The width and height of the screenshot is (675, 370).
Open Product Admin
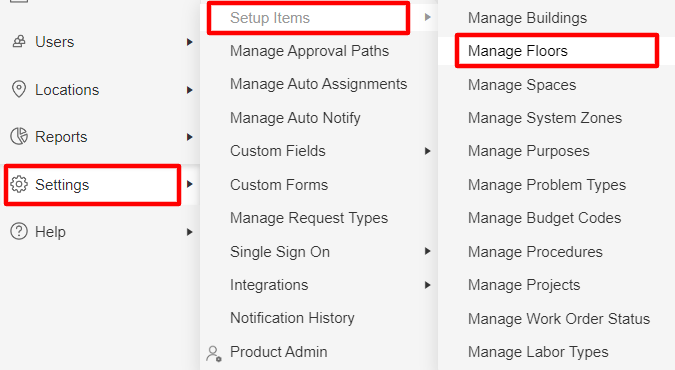(279, 351)
